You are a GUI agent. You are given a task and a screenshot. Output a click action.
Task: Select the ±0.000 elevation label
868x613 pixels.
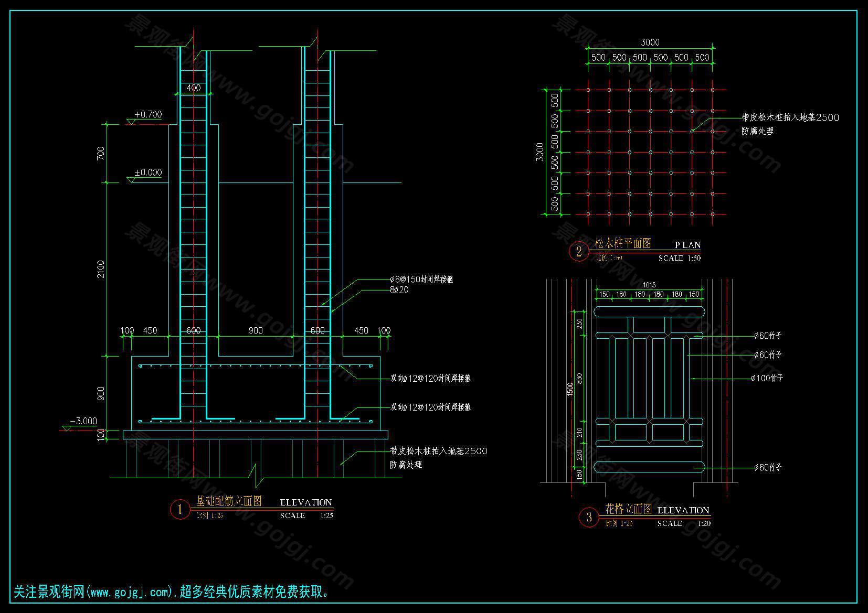(148, 173)
